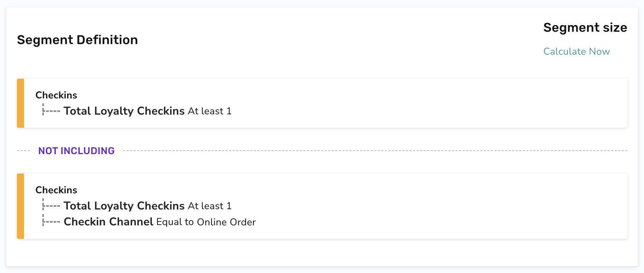Screen dimensions: 644x273
Task: Click the tree connector before Checkin Channel
Action: (x=51, y=221)
